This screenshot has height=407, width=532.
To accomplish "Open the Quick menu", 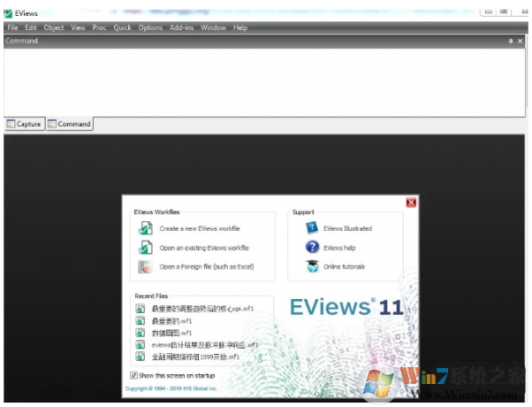I will pyautogui.click(x=122, y=27).
